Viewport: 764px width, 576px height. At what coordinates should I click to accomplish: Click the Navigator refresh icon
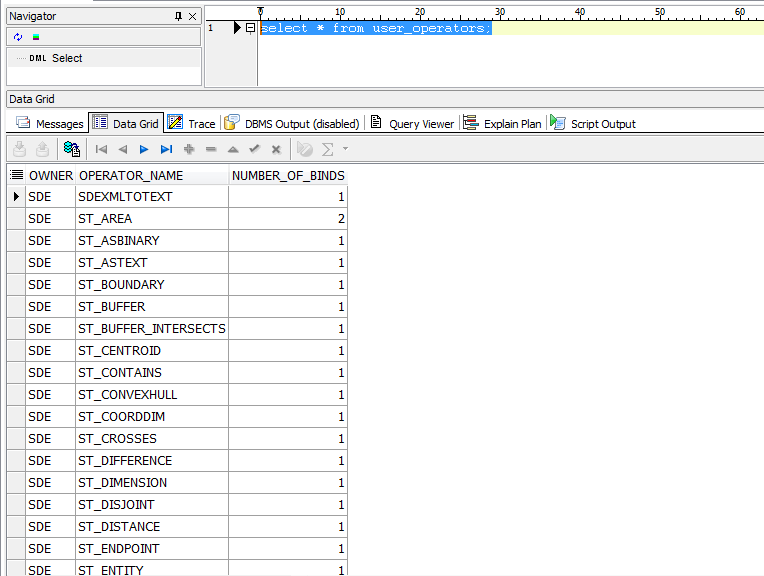pyautogui.click(x=18, y=37)
